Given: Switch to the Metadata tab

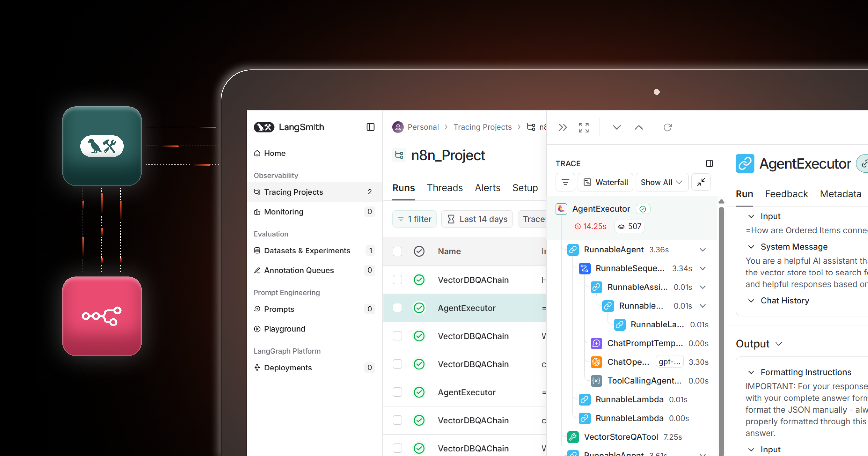Looking at the screenshot, I should (x=840, y=194).
